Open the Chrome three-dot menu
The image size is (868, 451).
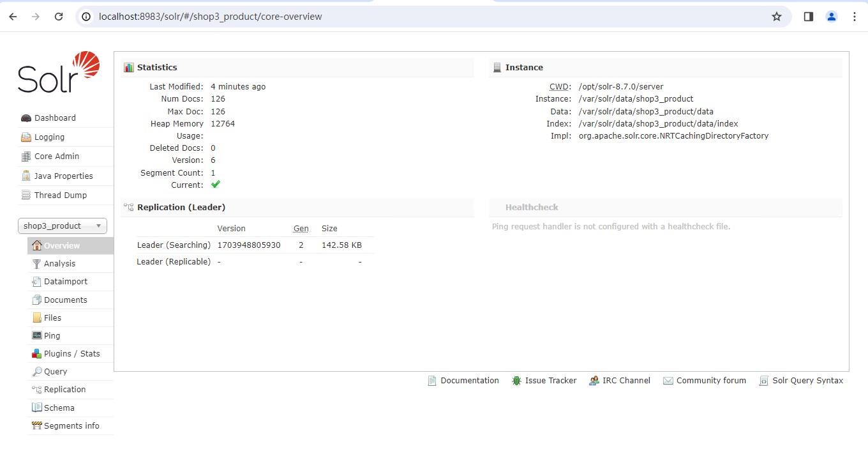pos(855,17)
